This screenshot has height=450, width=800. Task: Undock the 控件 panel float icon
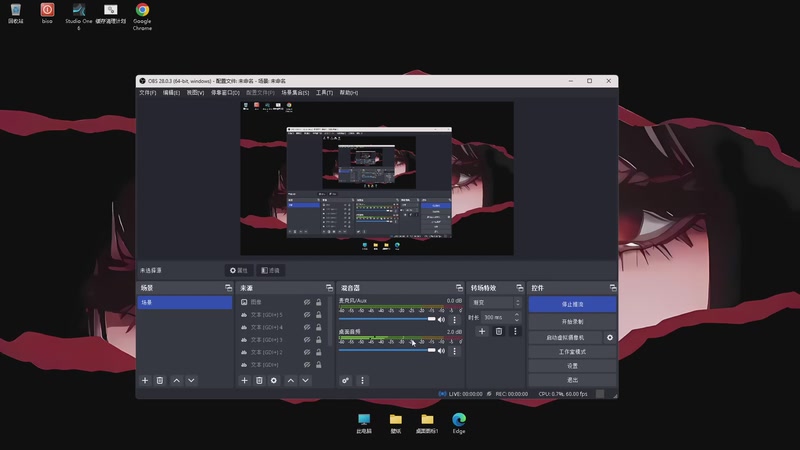pos(613,288)
